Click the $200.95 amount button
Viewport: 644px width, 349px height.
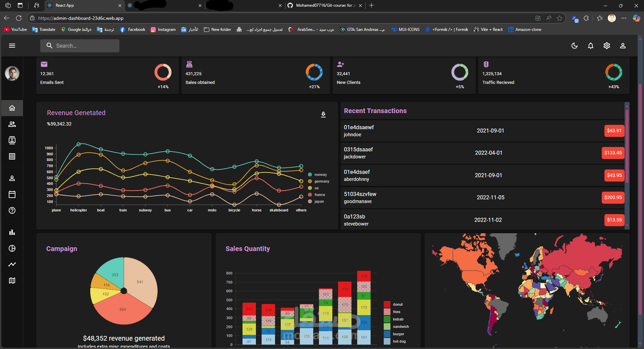tap(613, 197)
